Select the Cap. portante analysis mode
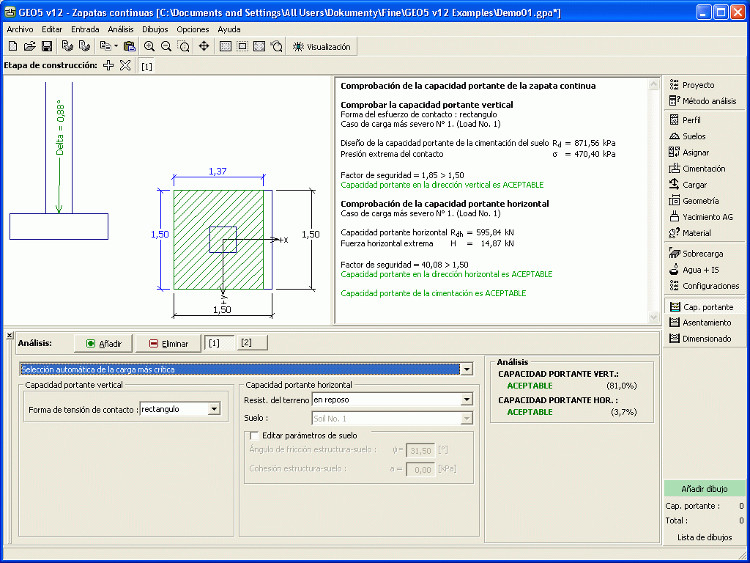 [704, 307]
